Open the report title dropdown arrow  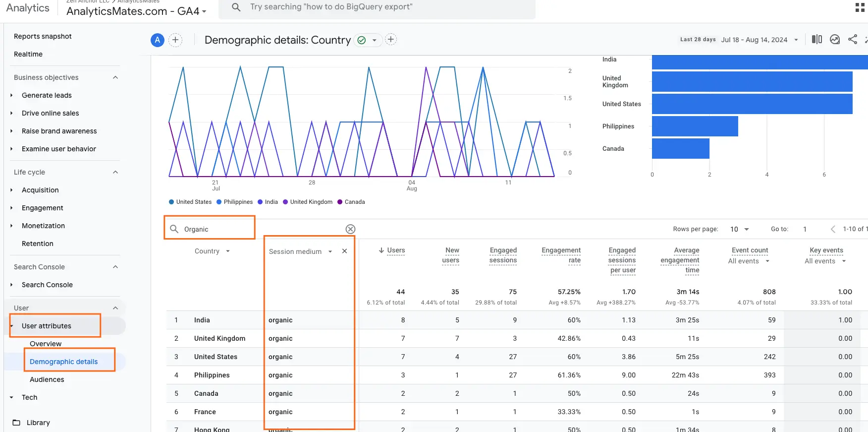click(375, 40)
